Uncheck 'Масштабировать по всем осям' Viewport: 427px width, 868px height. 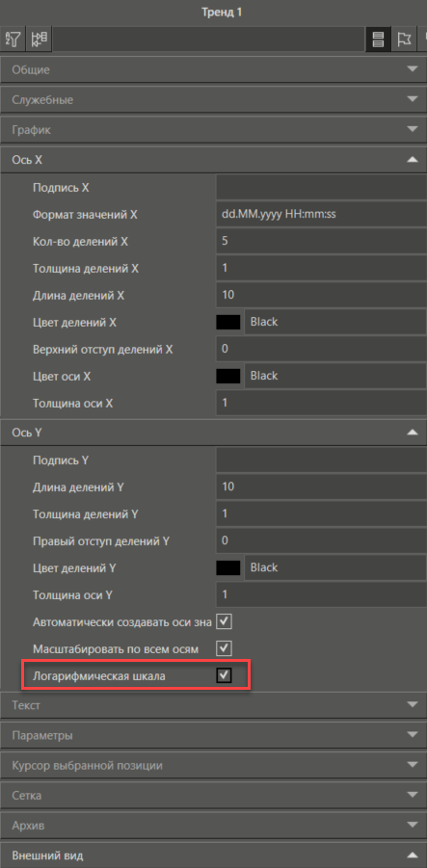point(224,648)
